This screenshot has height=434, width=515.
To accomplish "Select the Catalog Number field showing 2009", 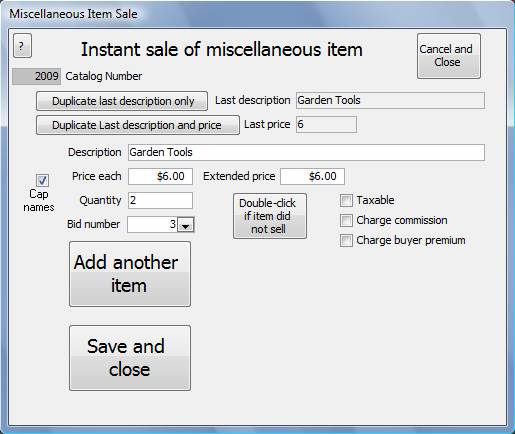I will [37, 76].
